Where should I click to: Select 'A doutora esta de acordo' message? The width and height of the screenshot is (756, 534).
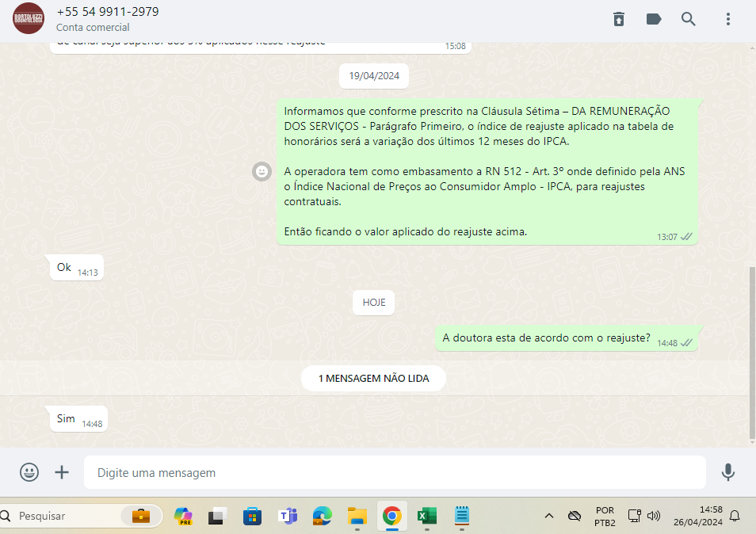coord(566,338)
